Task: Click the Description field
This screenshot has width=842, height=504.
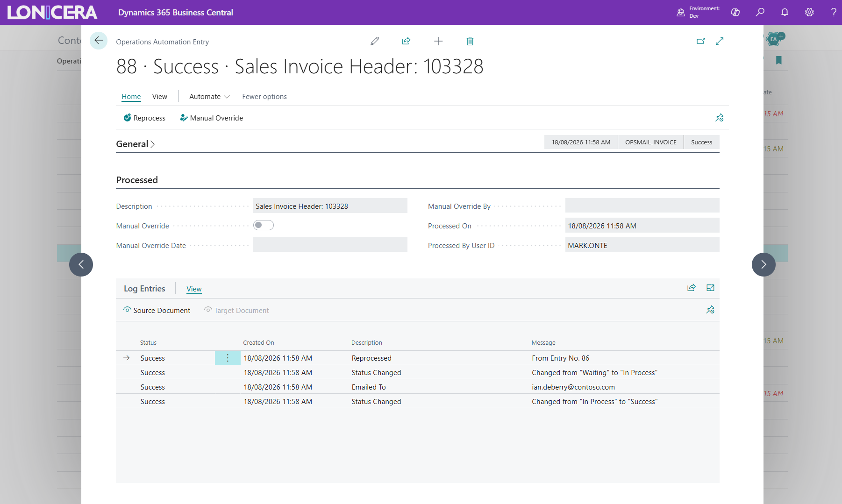Action: (330, 206)
